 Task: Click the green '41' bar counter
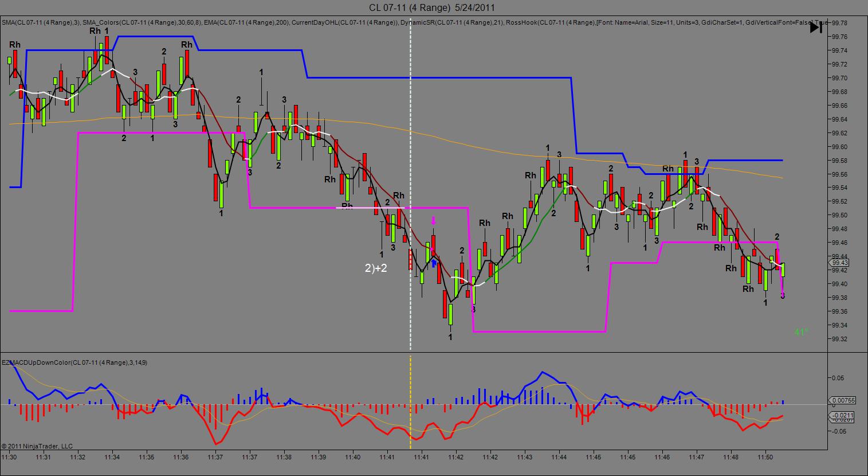800,331
